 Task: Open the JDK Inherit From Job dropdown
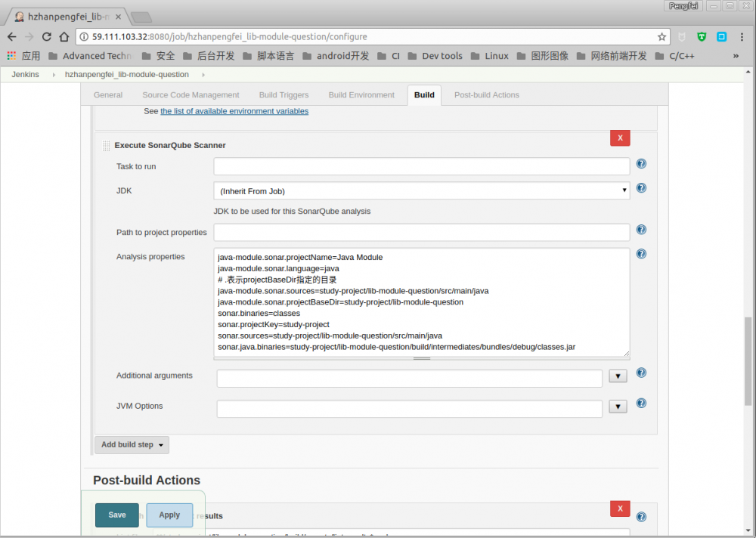(421, 191)
